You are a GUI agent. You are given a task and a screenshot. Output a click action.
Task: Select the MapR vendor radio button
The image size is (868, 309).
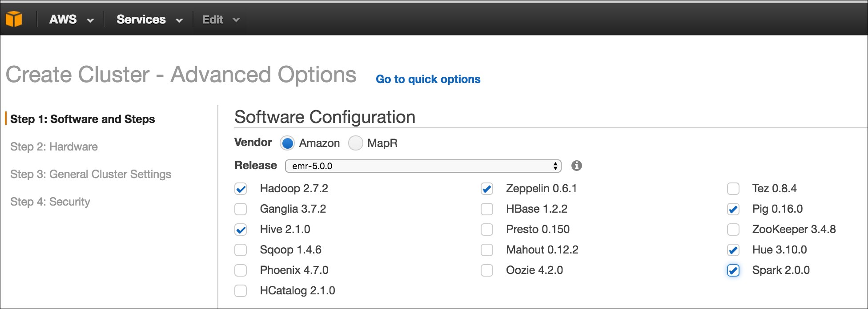[x=355, y=143]
